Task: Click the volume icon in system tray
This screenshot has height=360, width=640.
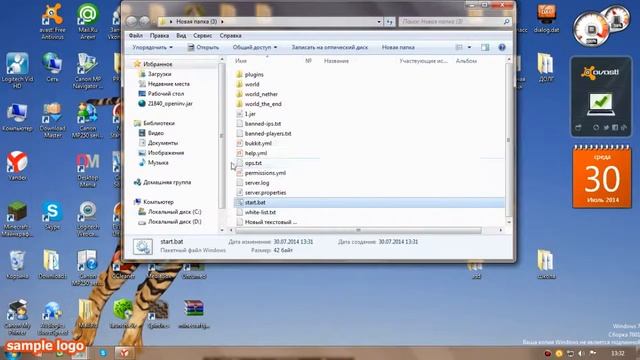Action: coord(581,353)
